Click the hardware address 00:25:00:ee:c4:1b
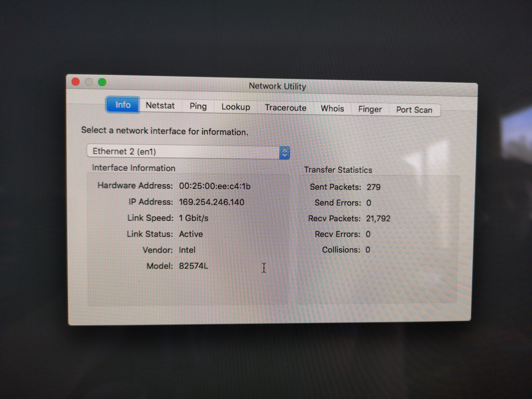 (x=215, y=186)
